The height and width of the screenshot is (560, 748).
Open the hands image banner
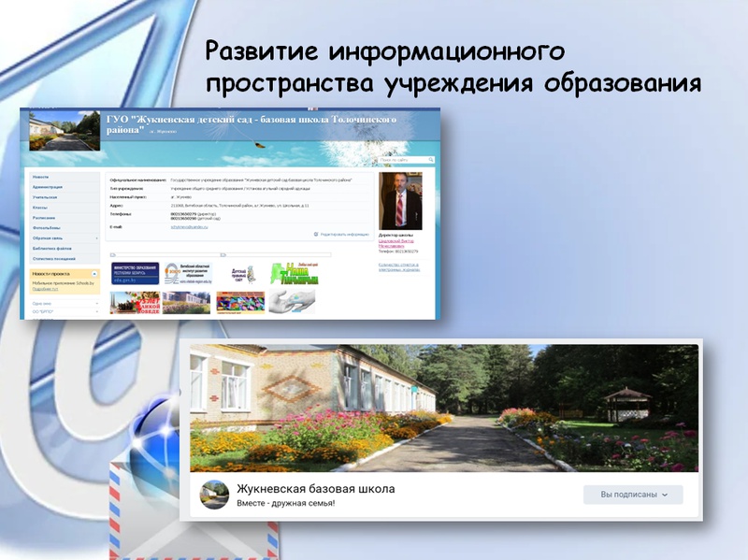coord(292,302)
